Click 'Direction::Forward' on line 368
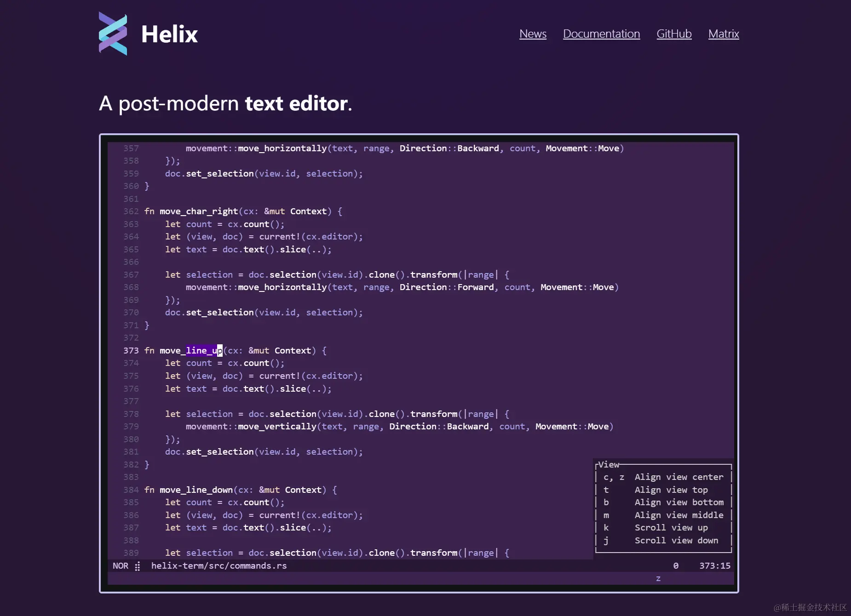Viewport: 851px width, 616px height. pyautogui.click(x=447, y=287)
